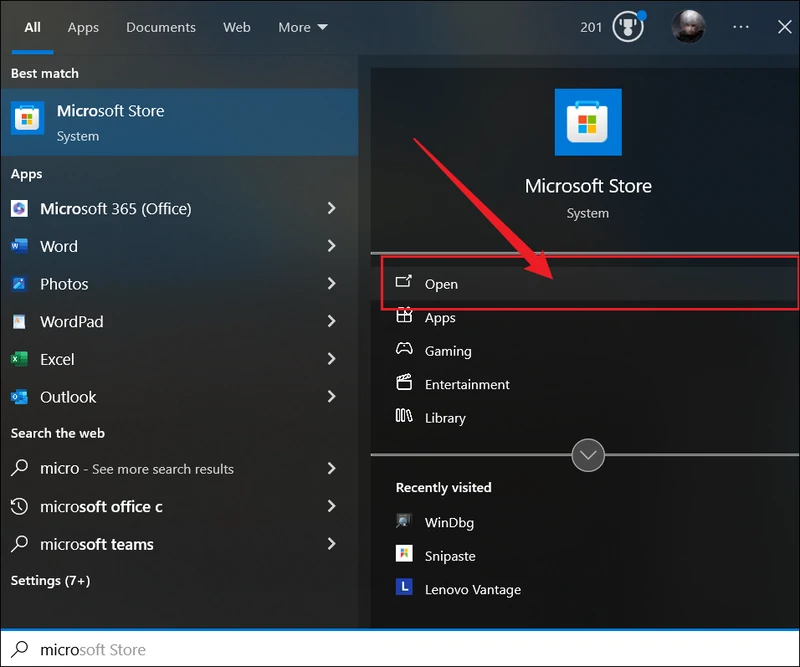Expand the Word result arrow

click(331, 246)
